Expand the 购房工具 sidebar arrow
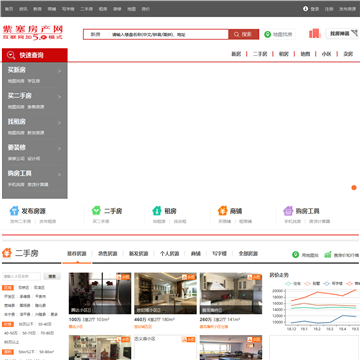360x360 pixels. pos(59,174)
